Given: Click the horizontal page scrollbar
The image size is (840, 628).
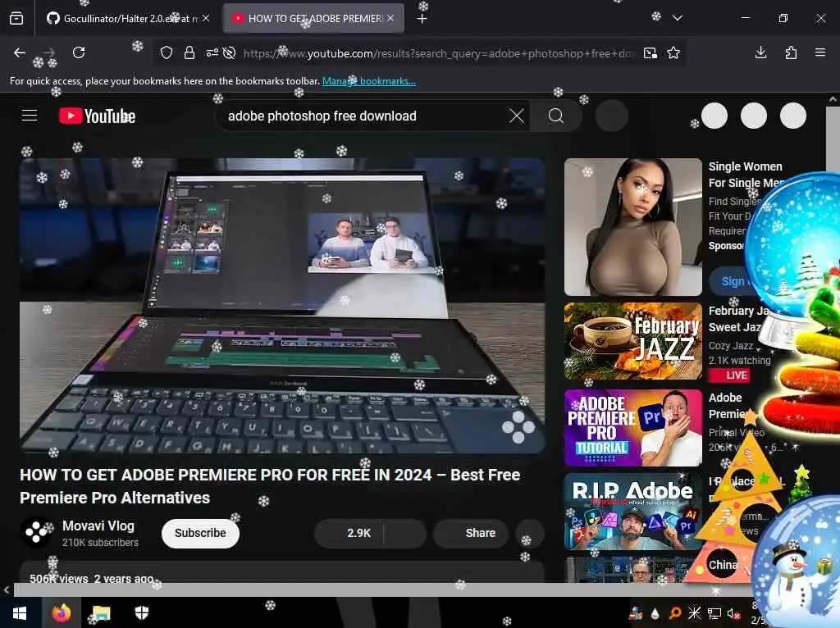Looking at the screenshot, I should (381, 589).
